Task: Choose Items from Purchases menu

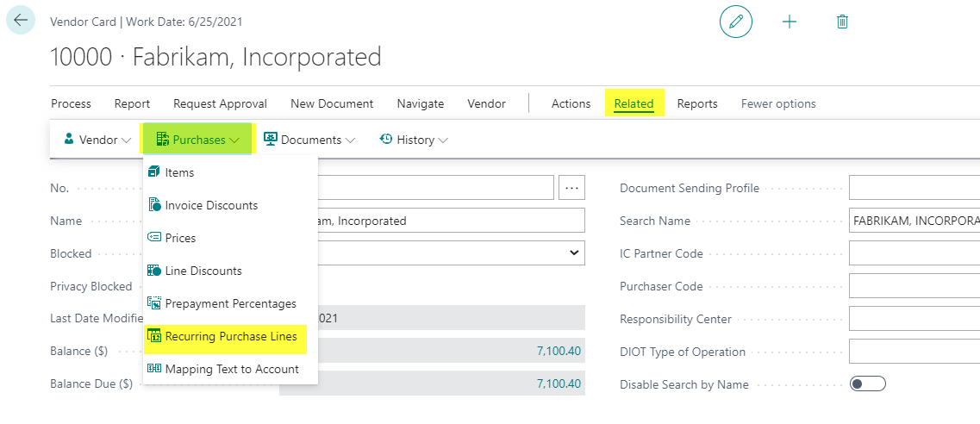Action: pos(231,172)
